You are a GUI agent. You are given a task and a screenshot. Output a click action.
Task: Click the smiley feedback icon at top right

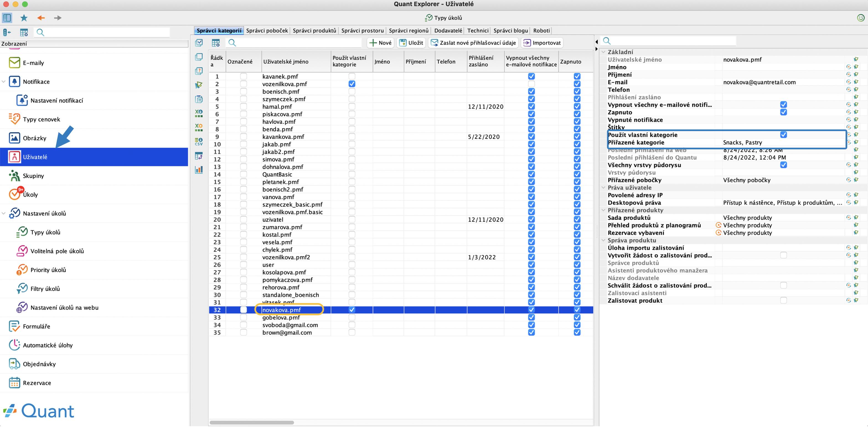[860, 17]
